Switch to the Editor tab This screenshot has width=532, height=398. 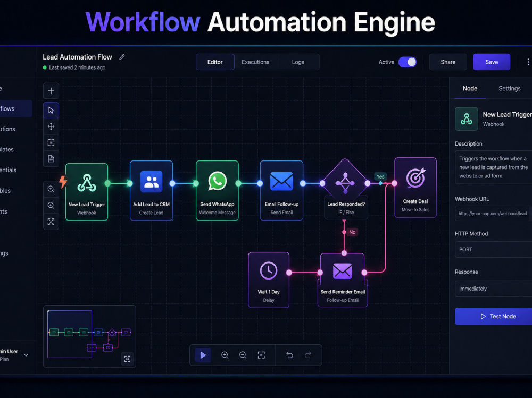(x=215, y=62)
